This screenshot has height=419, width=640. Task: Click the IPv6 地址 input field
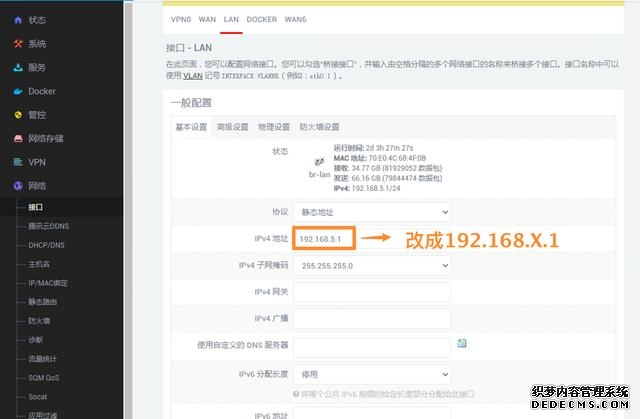(x=372, y=413)
